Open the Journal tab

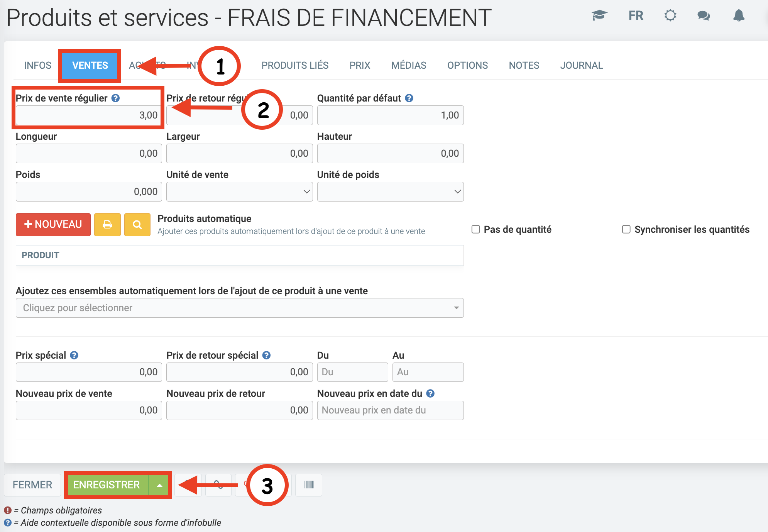tap(581, 65)
